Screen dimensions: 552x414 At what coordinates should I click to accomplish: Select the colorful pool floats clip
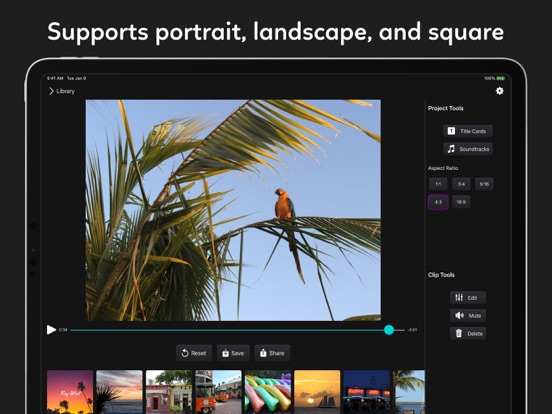point(268,391)
